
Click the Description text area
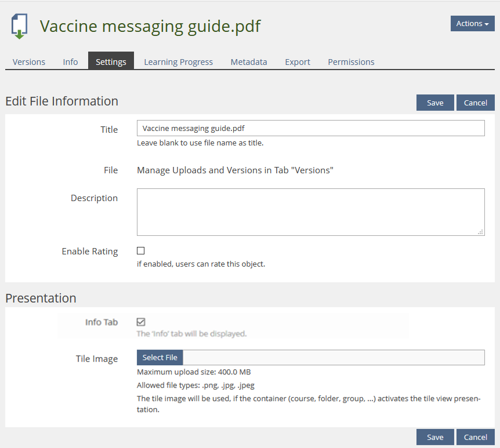pos(310,212)
